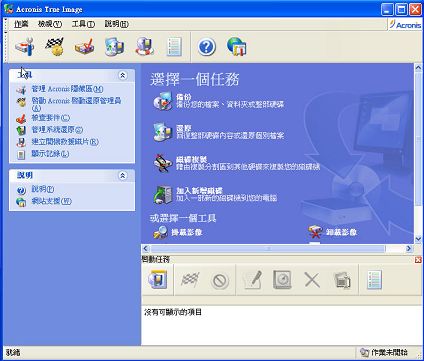Viewport: 424px width, 361px height.
Task: Start the 備份 backup task icon
Action: 162,102
